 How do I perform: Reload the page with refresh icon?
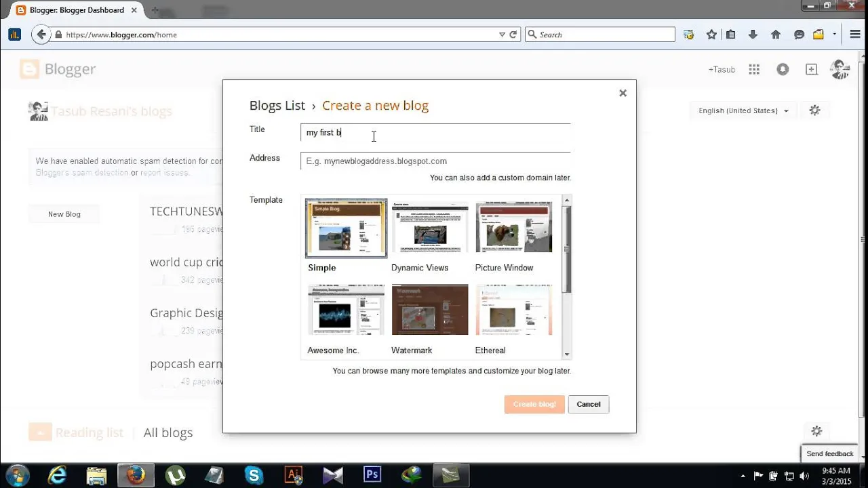pyautogui.click(x=513, y=35)
